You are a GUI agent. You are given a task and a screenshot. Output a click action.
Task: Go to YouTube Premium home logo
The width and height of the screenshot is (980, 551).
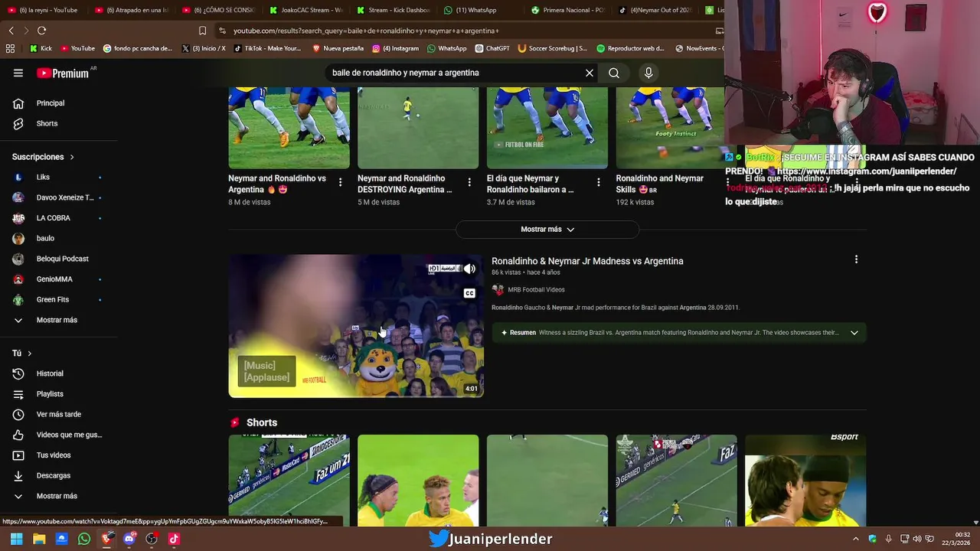pos(63,73)
